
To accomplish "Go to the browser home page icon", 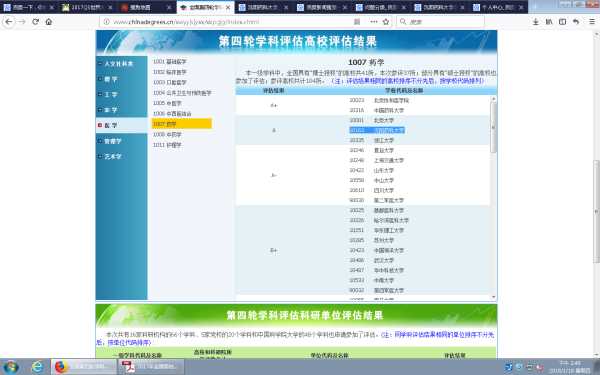I will point(49,22).
